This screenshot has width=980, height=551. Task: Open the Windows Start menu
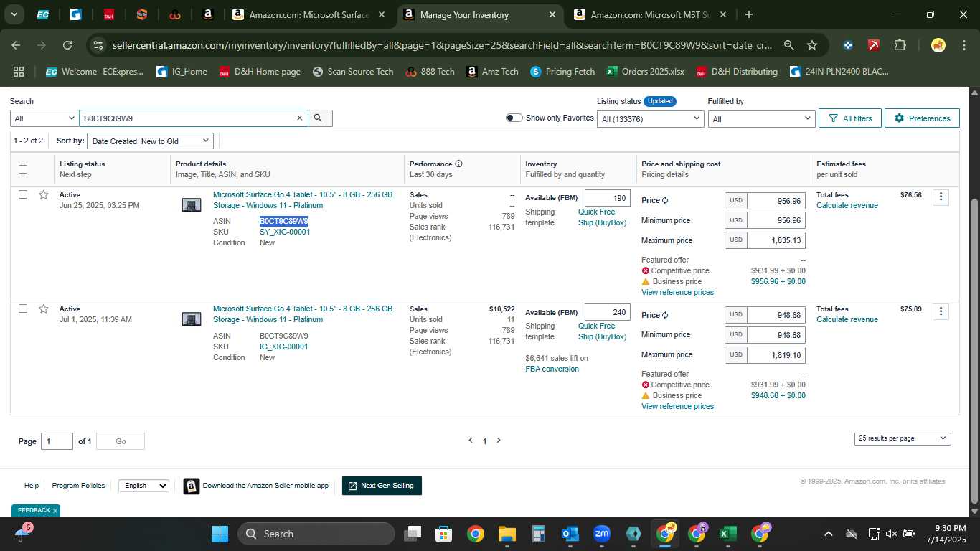click(x=220, y=534)
